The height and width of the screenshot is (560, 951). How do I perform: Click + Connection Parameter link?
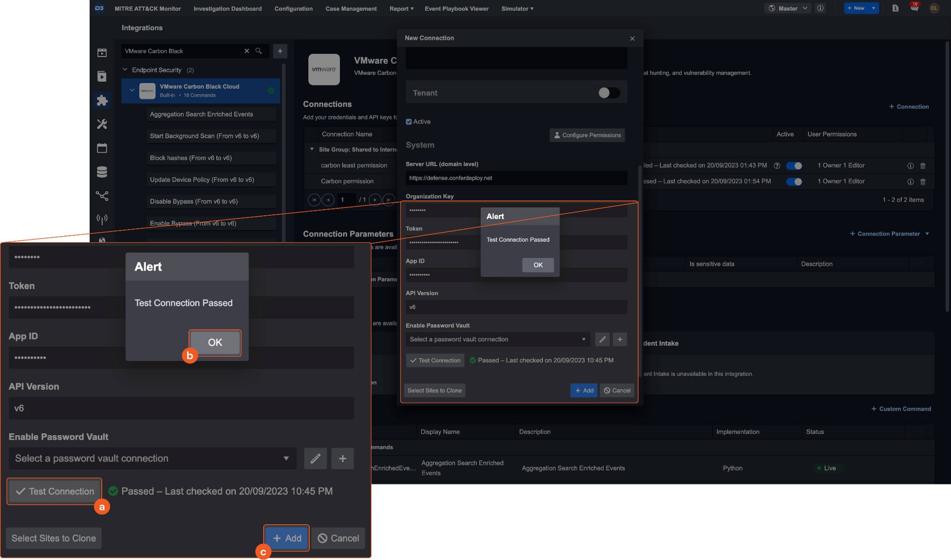885,234
